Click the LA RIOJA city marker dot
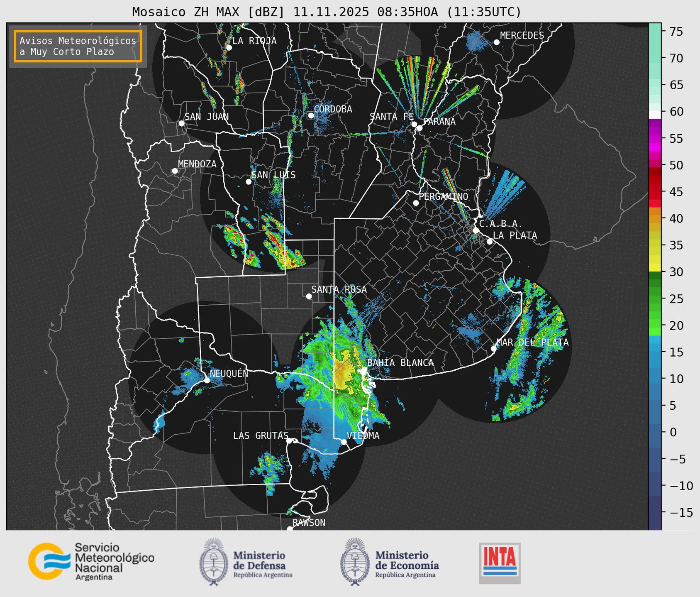This screenshot has width=700, height=597. pos(229,47)
